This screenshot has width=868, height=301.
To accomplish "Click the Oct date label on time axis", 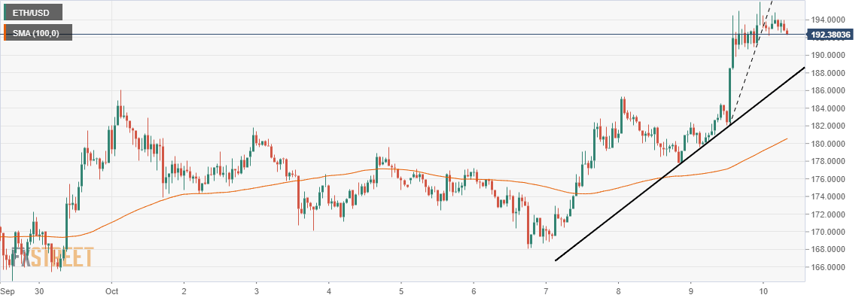I will (112, 290).
